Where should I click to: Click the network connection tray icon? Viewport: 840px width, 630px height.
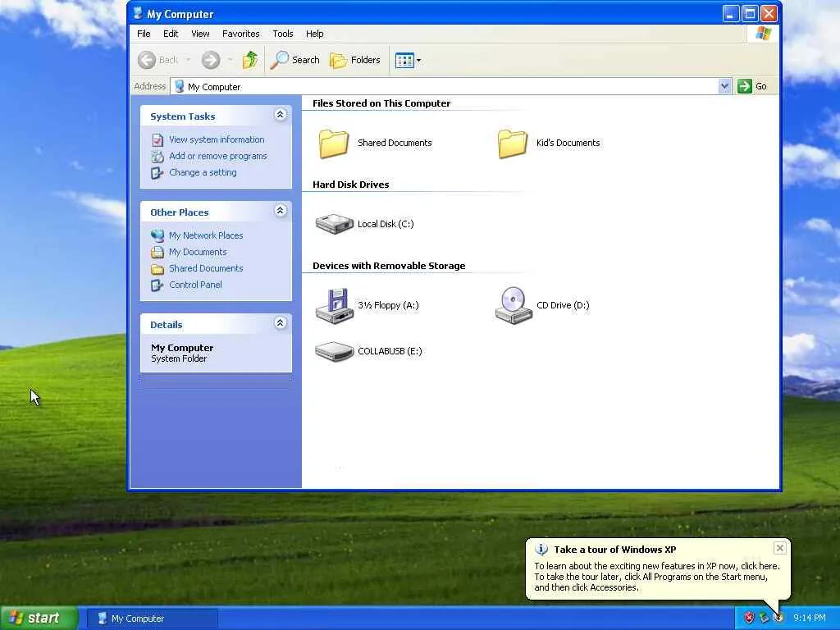point(764,618)
